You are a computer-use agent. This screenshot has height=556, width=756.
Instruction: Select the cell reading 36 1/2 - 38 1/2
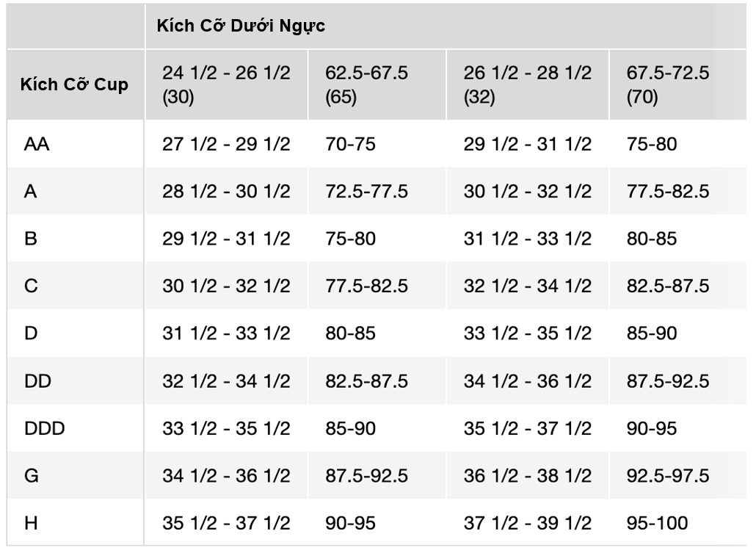click(x=527, y=476)
